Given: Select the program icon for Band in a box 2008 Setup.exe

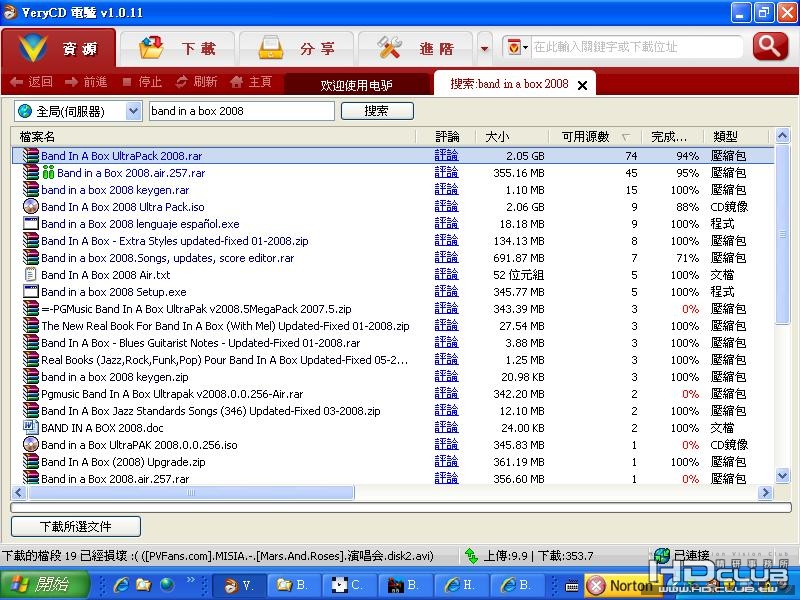Looking at the screenshot, I should [x=31, y=292].
